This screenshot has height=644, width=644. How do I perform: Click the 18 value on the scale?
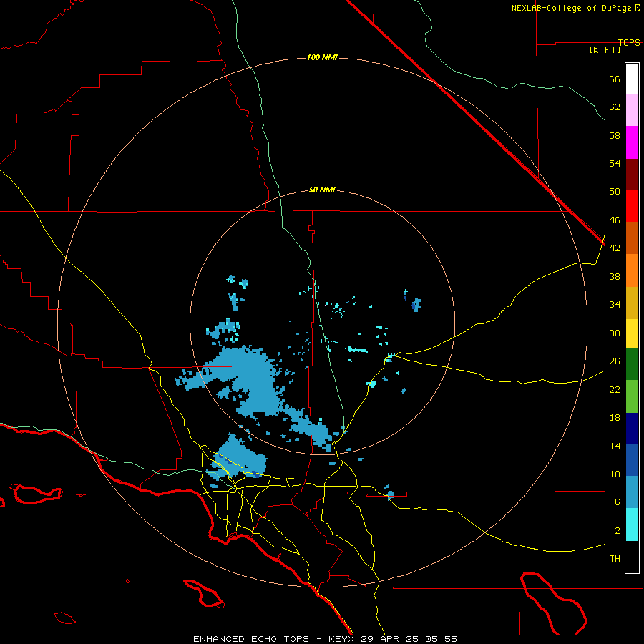pos(615,418)
